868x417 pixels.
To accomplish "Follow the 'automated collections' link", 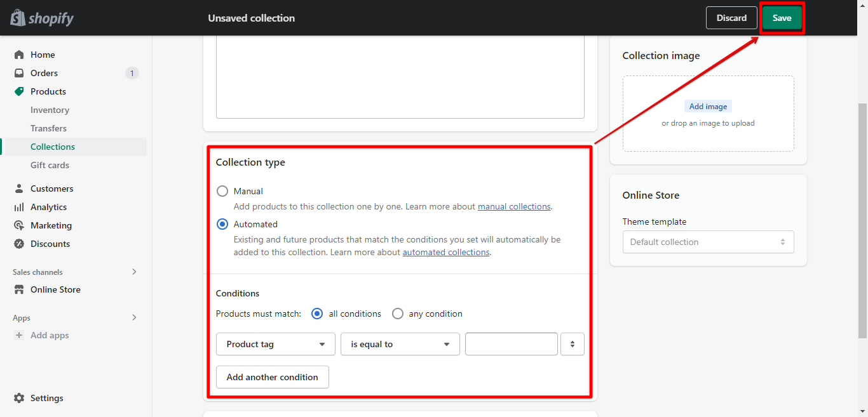I will [446, 252].
